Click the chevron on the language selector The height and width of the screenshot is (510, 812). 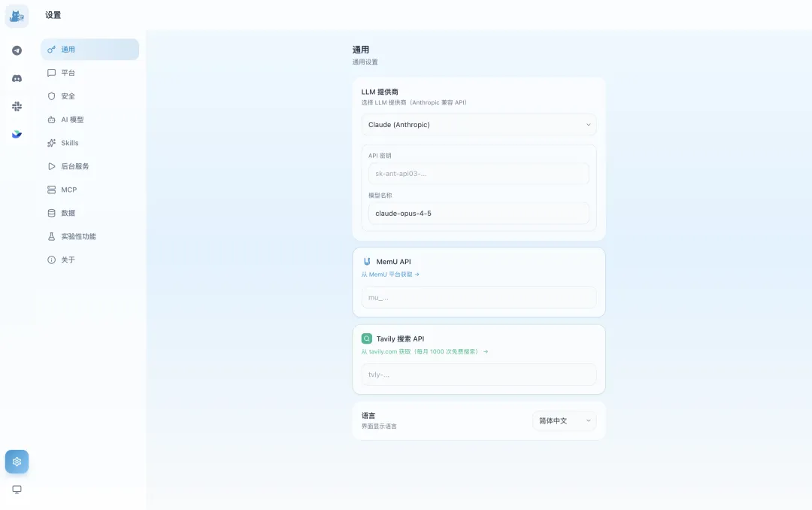[x=589, y=420]
